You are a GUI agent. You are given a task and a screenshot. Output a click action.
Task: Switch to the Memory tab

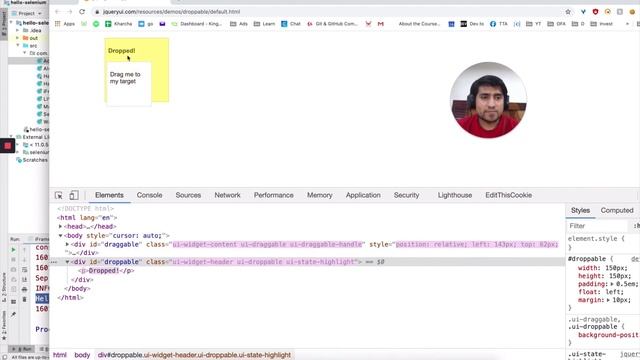tap(320, 195)
